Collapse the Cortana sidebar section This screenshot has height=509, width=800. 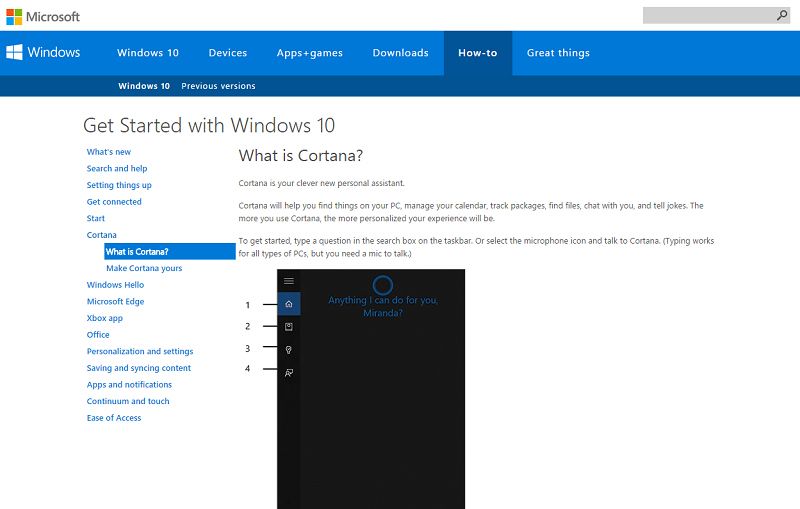click(x=102, y=235)
